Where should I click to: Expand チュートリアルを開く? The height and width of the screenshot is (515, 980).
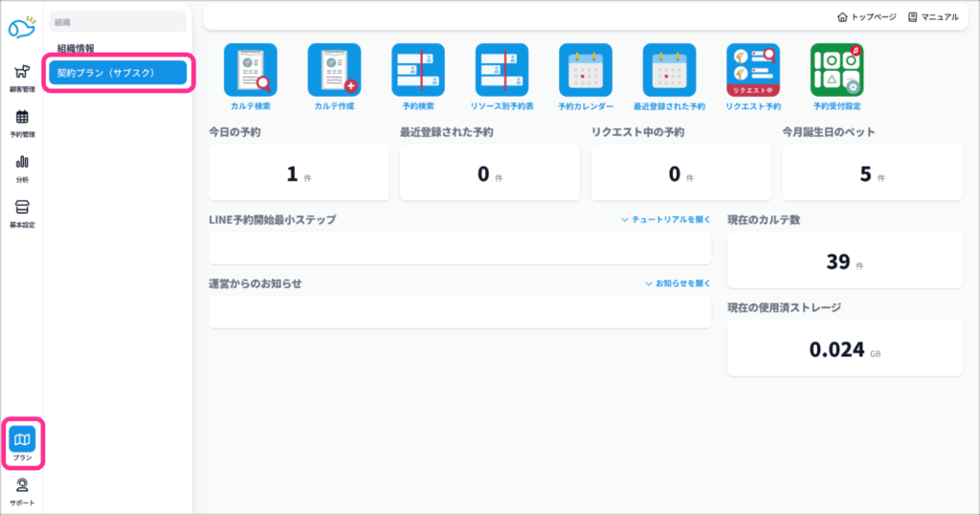click(x=665, y=219)
